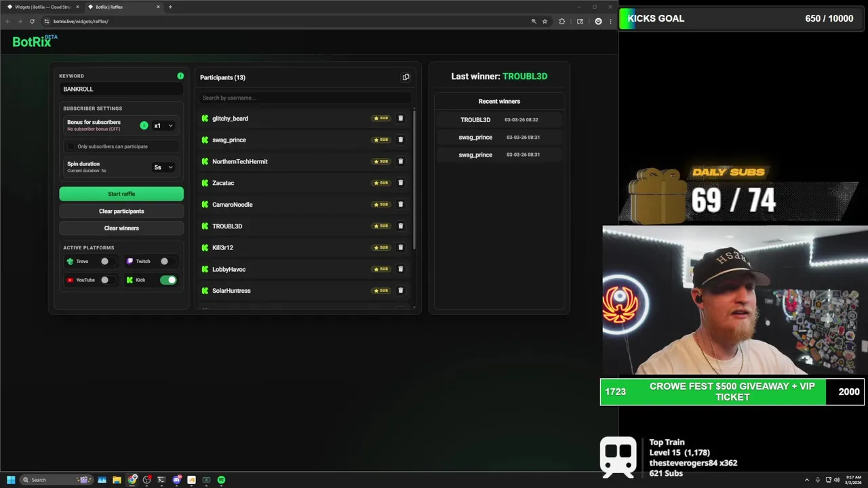Click search by username field
This screenshot has width=868, height=488.
[305, 98]
